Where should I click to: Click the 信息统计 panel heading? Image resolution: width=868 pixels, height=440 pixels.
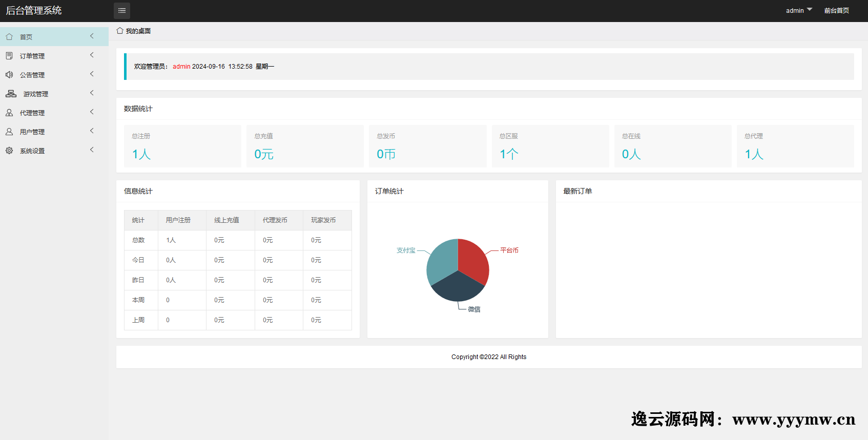[138, 191]
